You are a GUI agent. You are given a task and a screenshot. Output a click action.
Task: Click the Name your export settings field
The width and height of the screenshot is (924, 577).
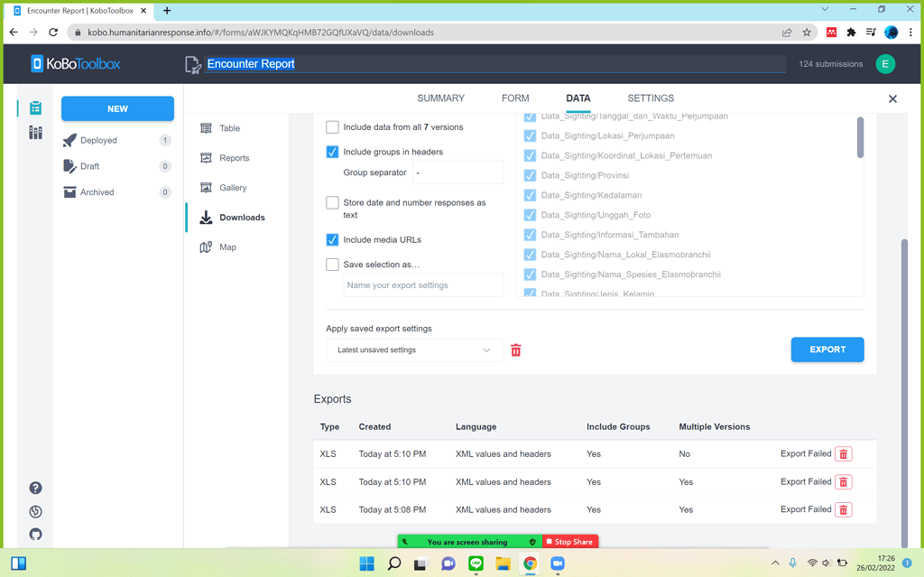[x=423, y=284]
